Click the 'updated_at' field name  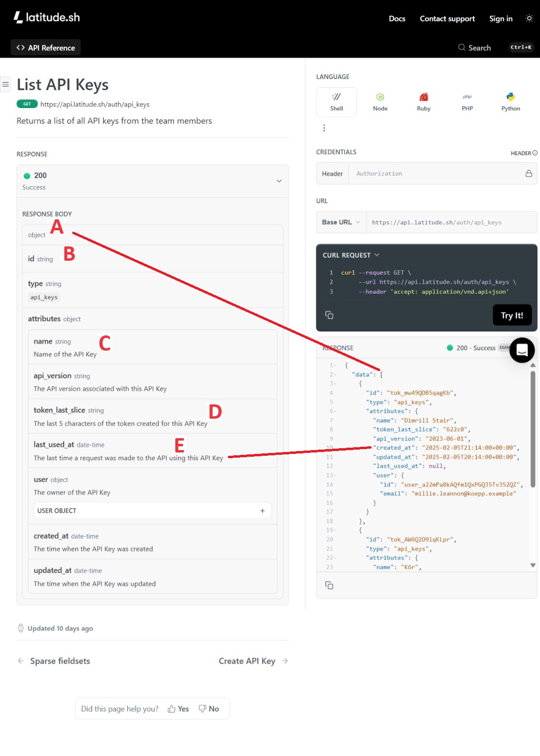52,570
